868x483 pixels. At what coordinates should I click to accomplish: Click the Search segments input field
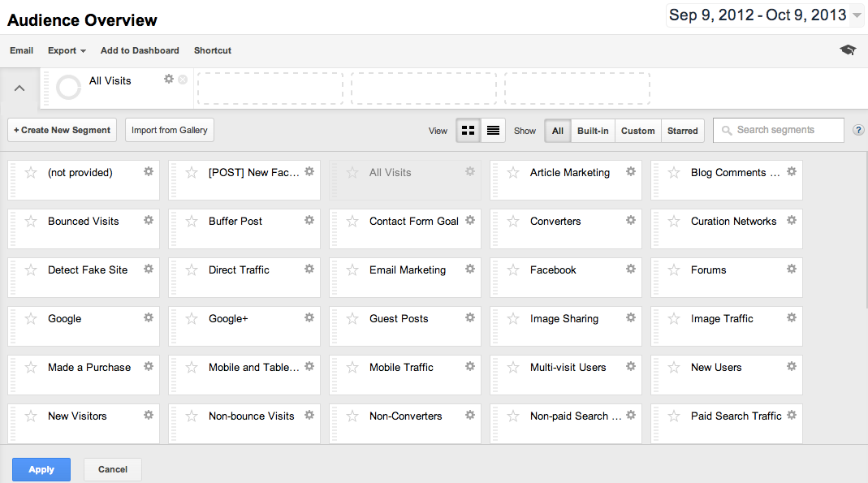(x=778, y=130)
